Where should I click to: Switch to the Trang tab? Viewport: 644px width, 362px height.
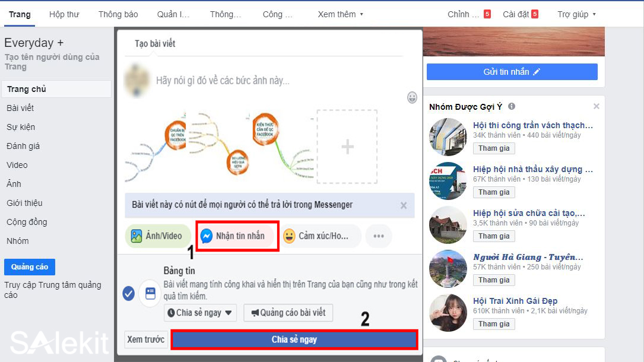[x=19, y=14]
